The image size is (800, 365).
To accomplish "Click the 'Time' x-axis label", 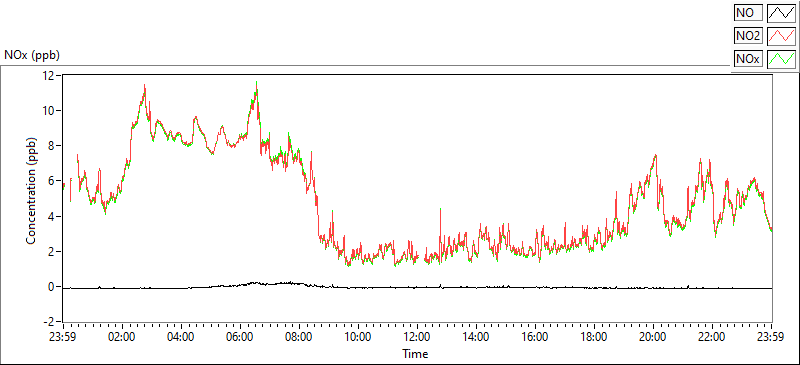I will click(x=415, y=353).
